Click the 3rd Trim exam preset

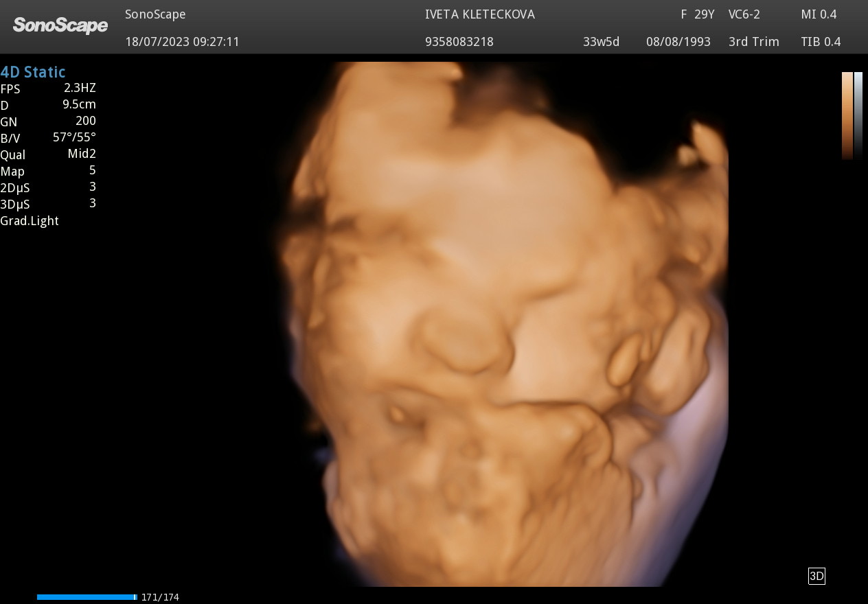coord(754,42)
